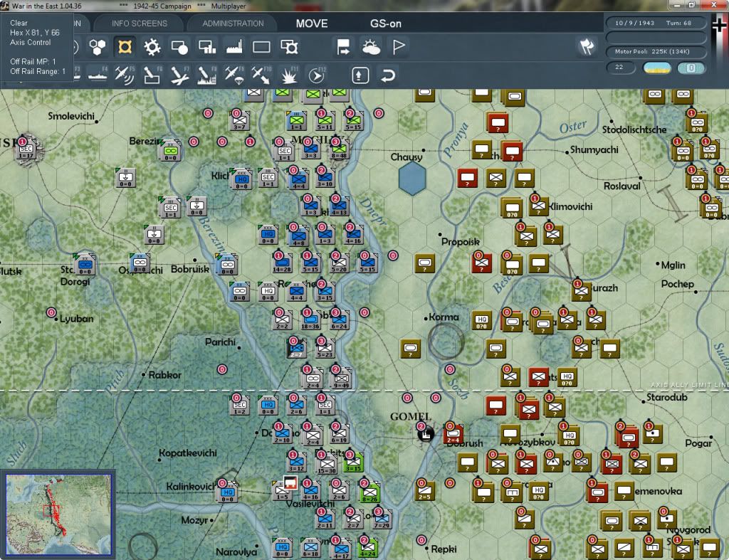Select the HQ unit at Kalinkovichi
The height and width of the screenshot is (560, 729).
tap(227, 492)
